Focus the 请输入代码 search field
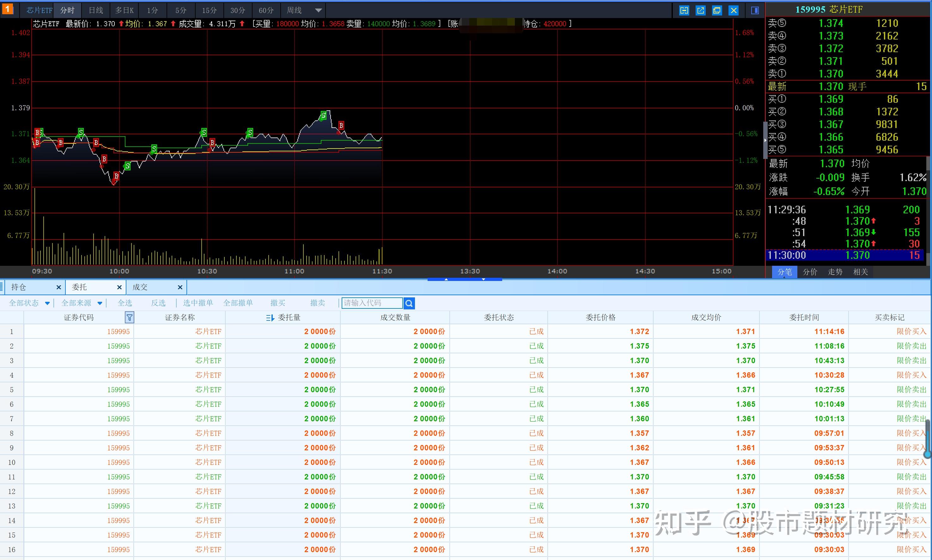The width and height of the screenshot is (932, 560). (x=372, y=303)
